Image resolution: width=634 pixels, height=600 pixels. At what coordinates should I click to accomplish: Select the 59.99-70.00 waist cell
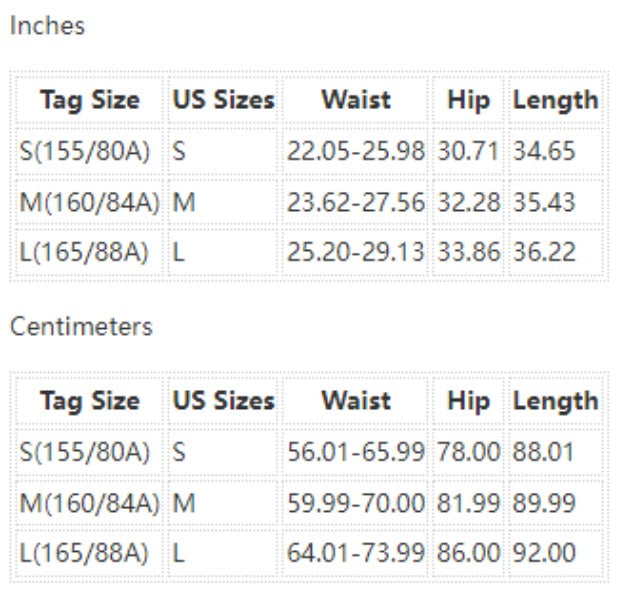(355, 503)
